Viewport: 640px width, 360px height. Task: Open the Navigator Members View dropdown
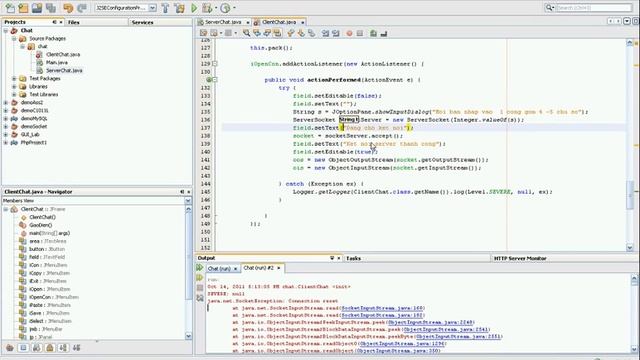point(188,201)
